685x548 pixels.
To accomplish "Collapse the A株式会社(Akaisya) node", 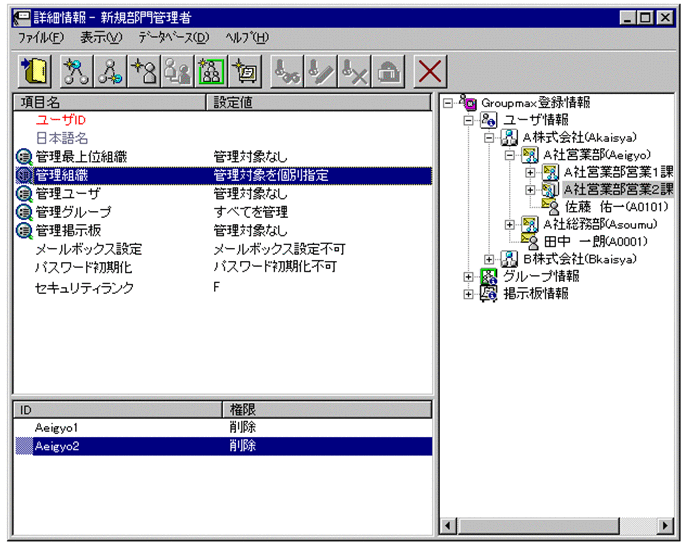I will (489, 138).
